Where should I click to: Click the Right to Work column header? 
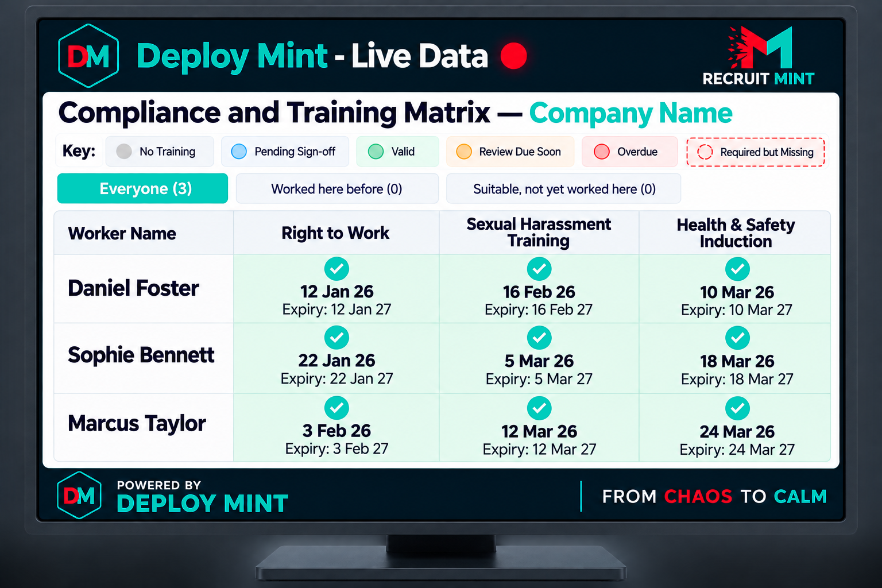(336, 233)
